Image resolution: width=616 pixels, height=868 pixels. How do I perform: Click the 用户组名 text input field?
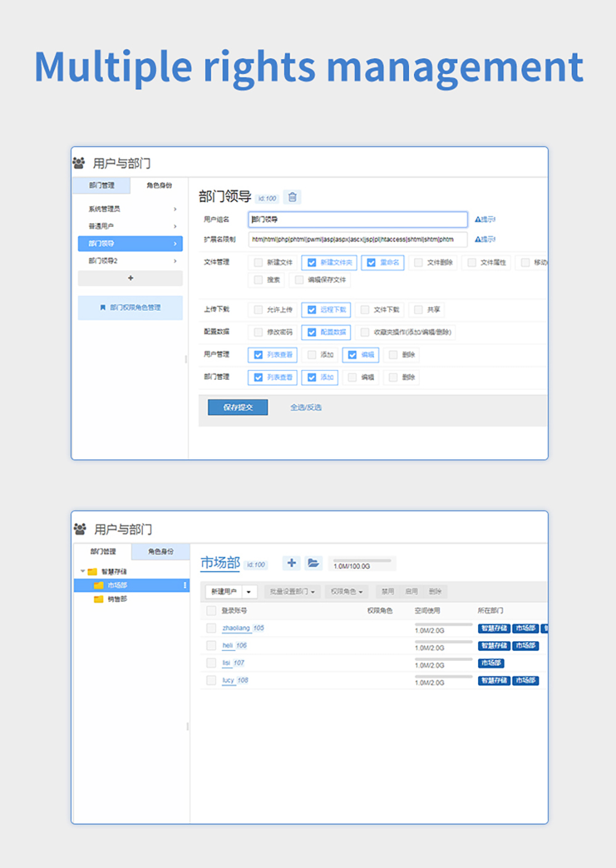tap(357, 219)
